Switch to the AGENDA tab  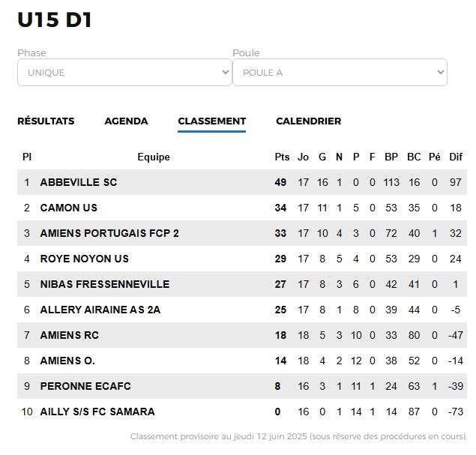tap(126, 121)
